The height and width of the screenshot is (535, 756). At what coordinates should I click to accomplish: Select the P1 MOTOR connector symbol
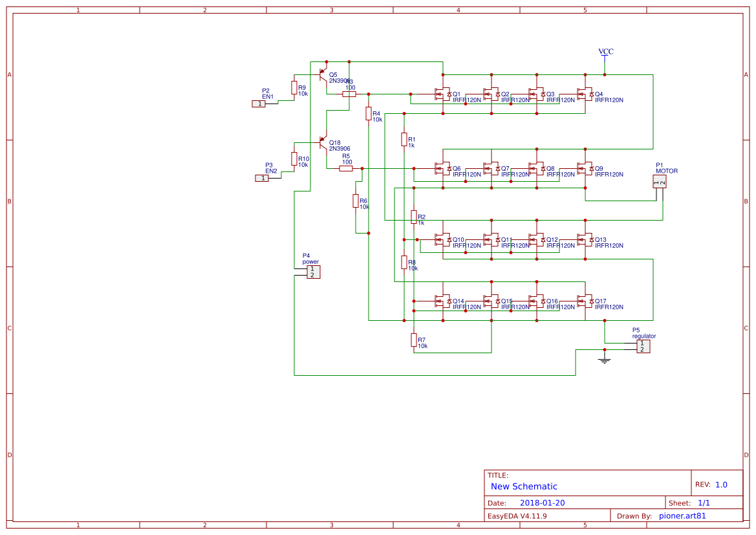click(x=660, y=182)
